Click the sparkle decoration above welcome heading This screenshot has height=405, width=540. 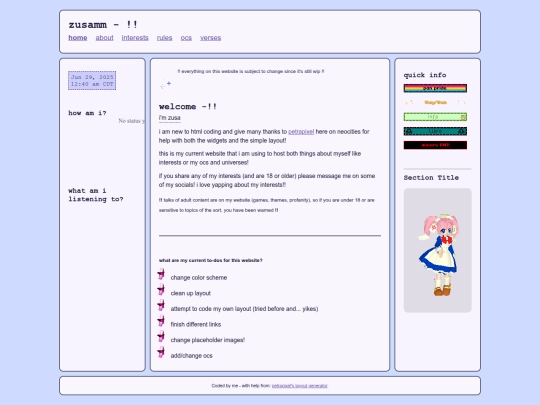point(165,84)
